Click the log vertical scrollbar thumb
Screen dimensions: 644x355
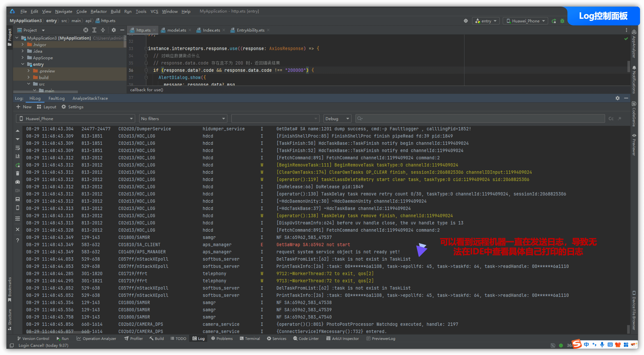click(x=628, y=329)
